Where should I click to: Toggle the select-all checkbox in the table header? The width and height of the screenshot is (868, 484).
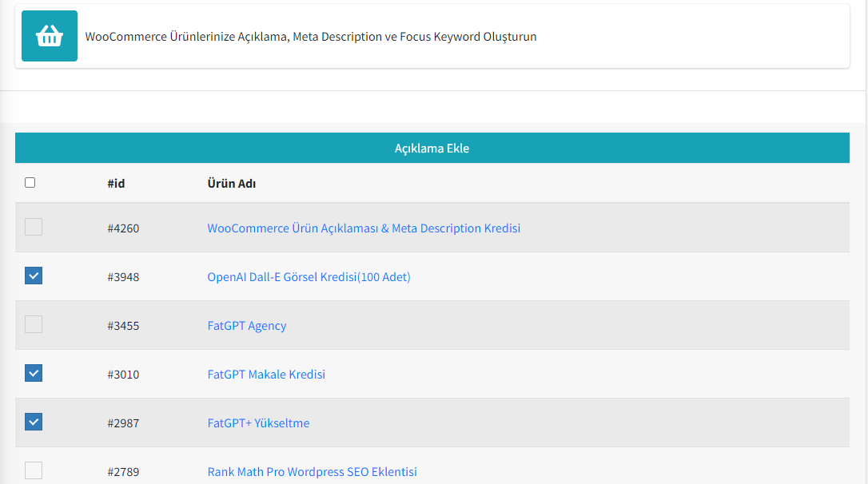(30, 183)
